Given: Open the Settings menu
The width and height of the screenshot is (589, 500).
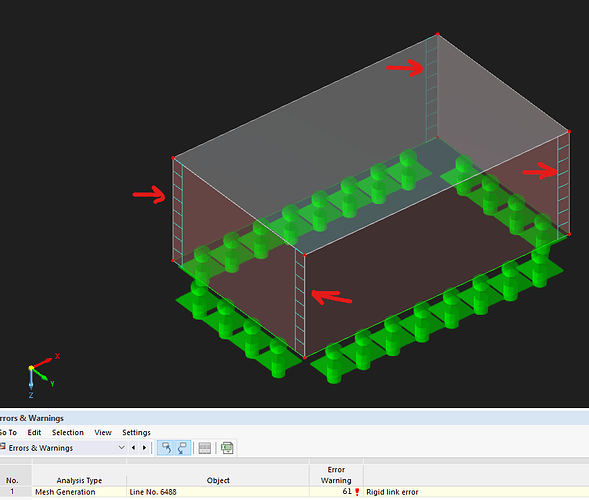Looking at the screenshot, I should 136,432.
